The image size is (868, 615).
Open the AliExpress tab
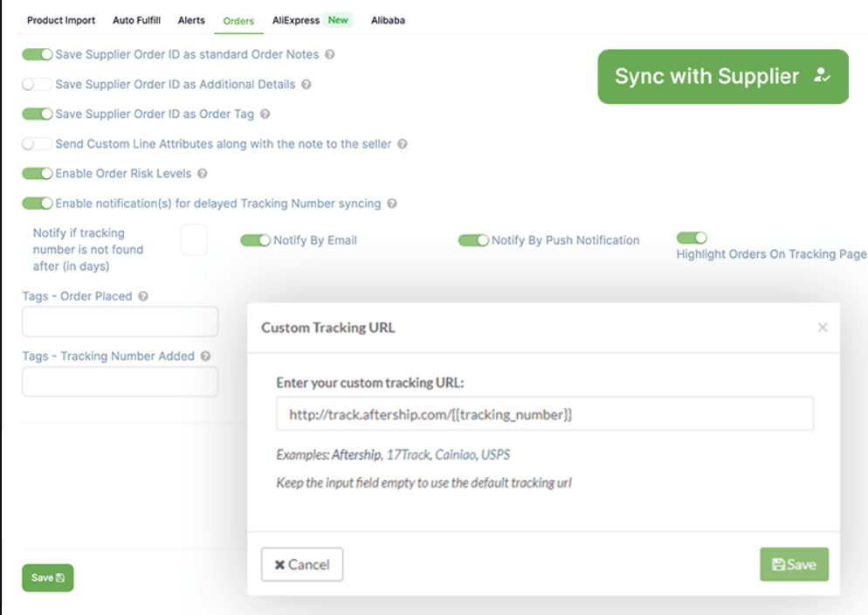click(297, 20)
